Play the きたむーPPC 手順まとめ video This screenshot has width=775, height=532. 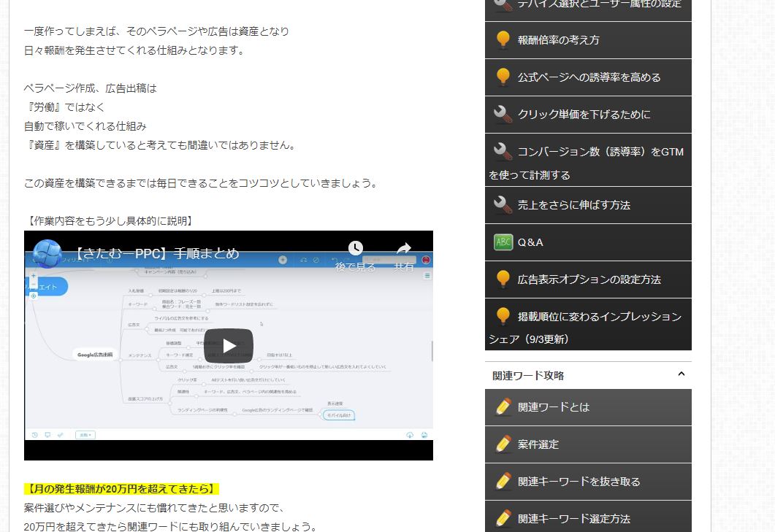(228, 345)
